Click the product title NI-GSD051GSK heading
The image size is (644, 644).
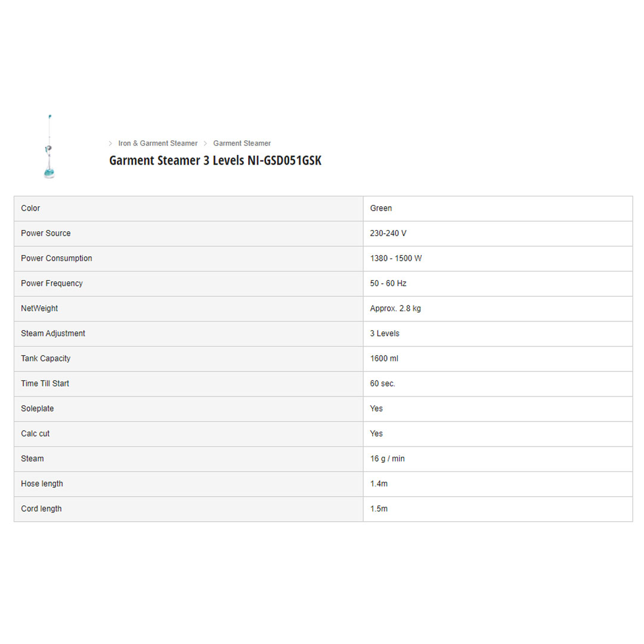215,160
